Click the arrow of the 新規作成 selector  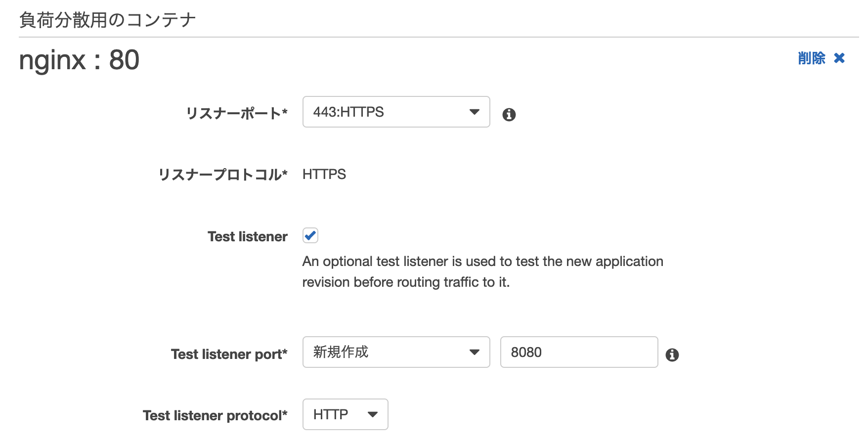click(474, 353)
